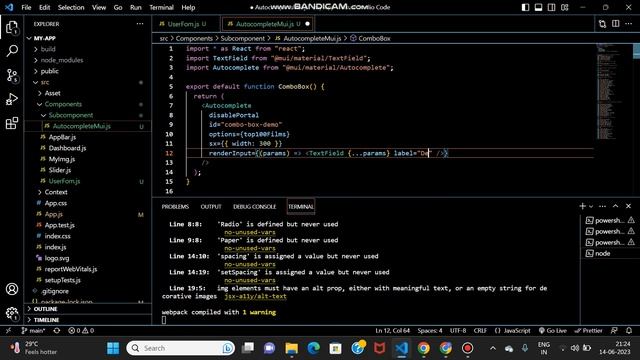
Task: Open notifications bell in status bar
Action: 629,331
